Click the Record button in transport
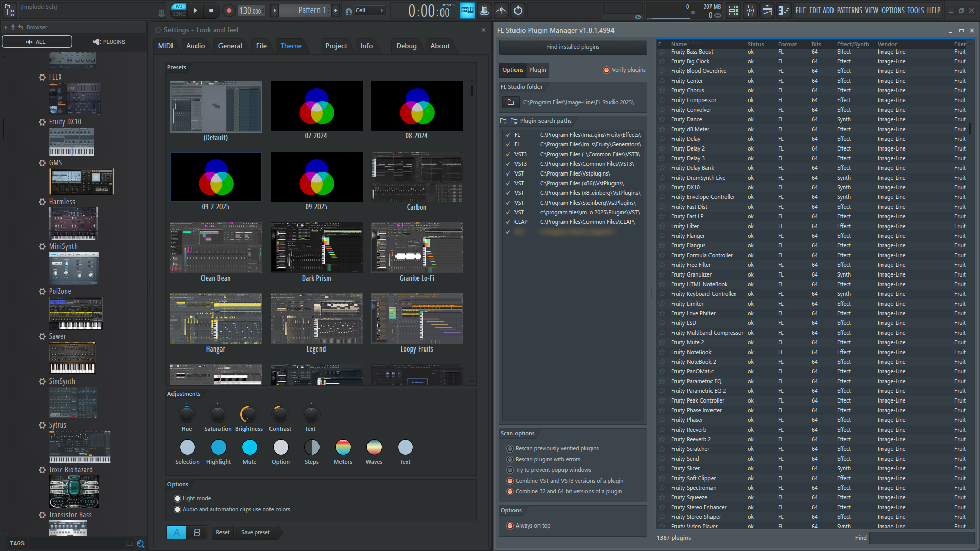Screen dimensions: 980x551 229,10
